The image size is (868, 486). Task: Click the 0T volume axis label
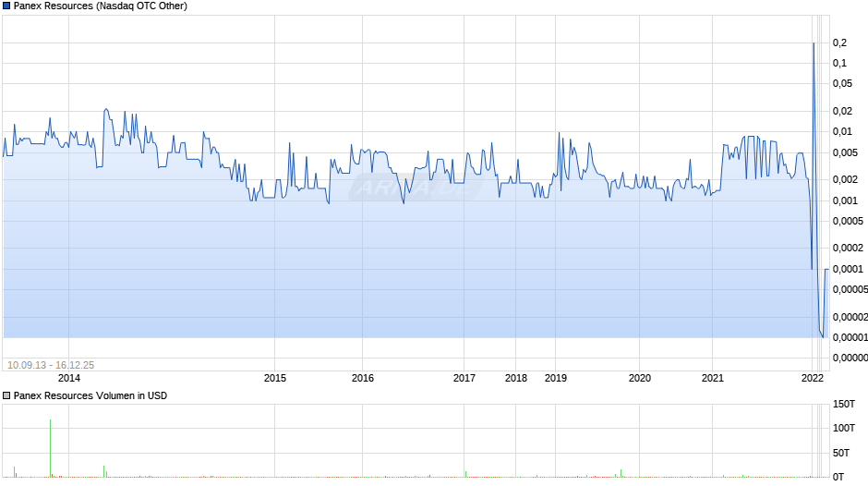coord(838,477)
